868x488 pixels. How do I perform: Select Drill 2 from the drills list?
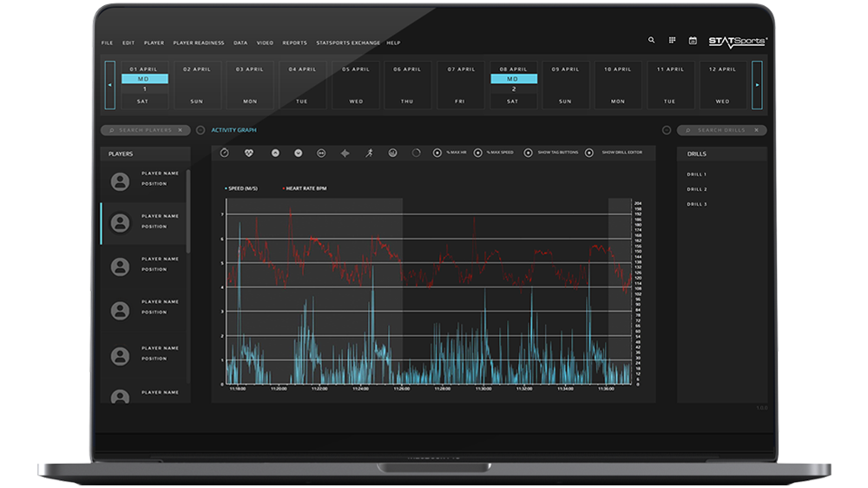[x=696, y=189]
